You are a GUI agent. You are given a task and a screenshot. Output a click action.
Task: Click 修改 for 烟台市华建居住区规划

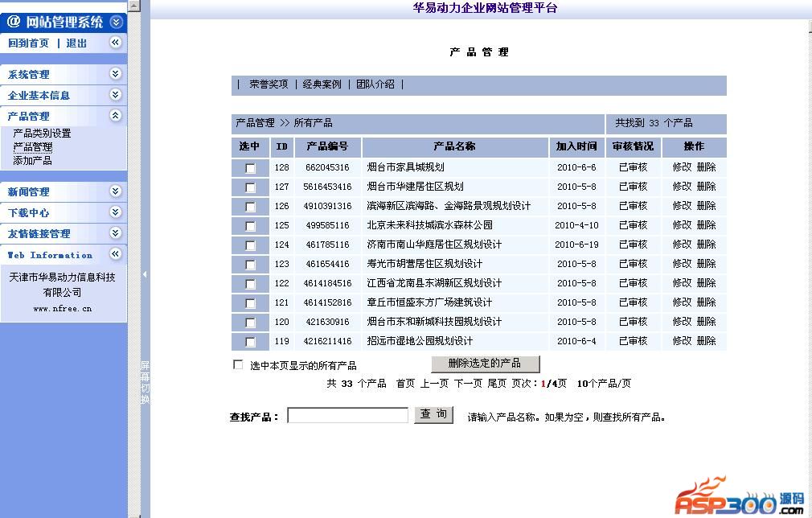coord(682,186)
